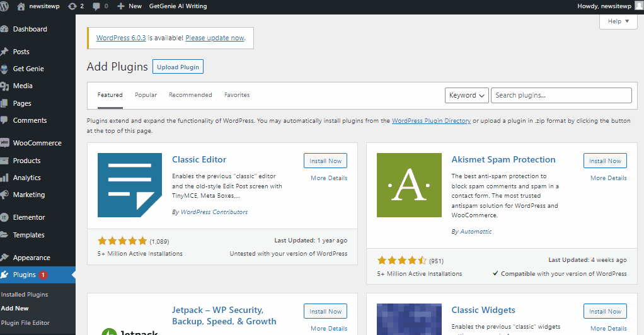Switch to the Favorites tab

coord(237,95)
